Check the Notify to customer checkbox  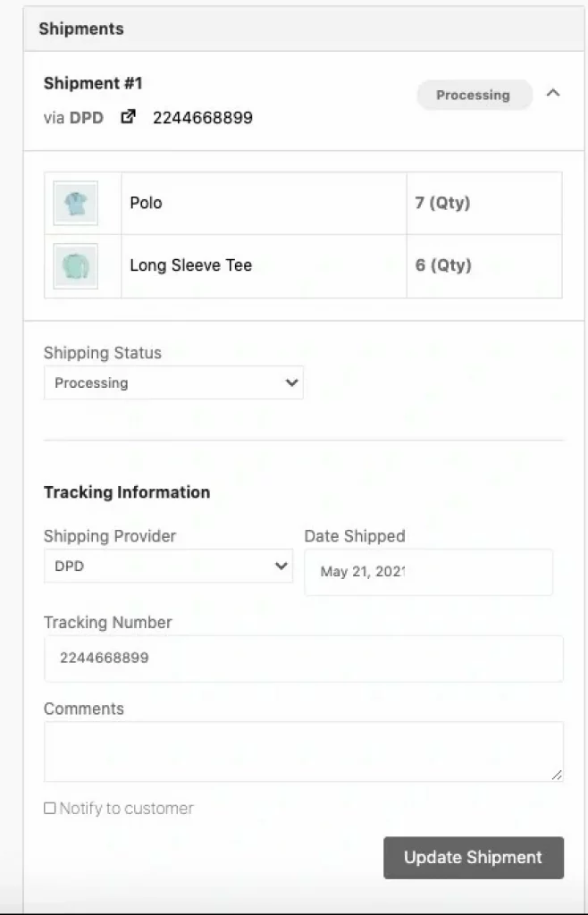[50, 808]
